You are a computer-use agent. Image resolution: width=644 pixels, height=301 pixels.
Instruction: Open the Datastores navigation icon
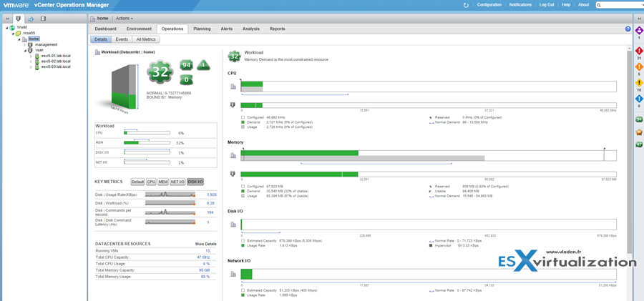[43, 19]
